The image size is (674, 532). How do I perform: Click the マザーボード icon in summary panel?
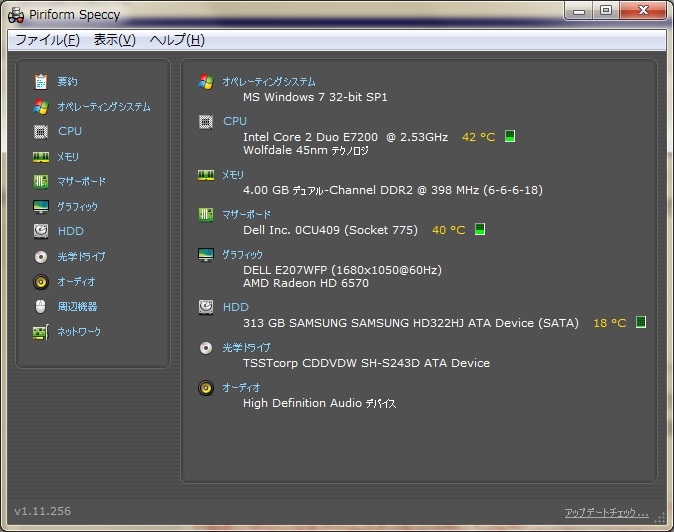206,214
